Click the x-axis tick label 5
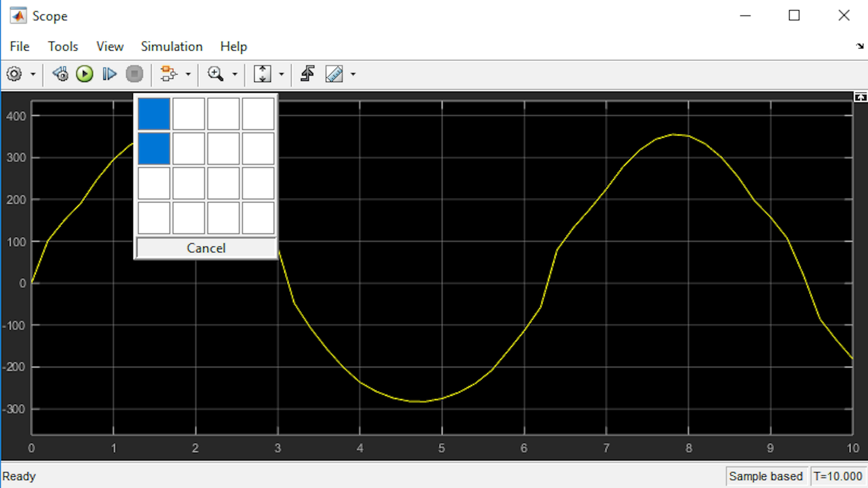Image resolution: width=868 pixels, height=488 pixels. [442, 448]
